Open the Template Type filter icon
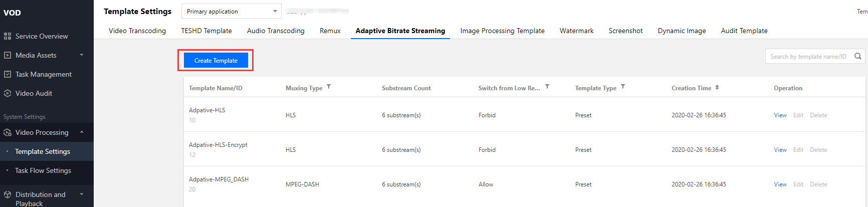The image size is (868, 207). [623, 87]
